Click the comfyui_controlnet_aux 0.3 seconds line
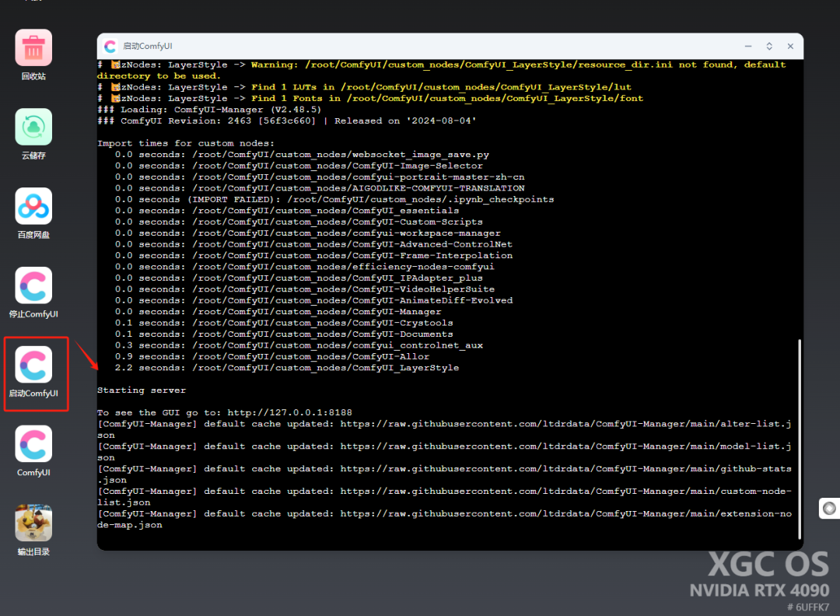840x616 pixels. point(299,345)
